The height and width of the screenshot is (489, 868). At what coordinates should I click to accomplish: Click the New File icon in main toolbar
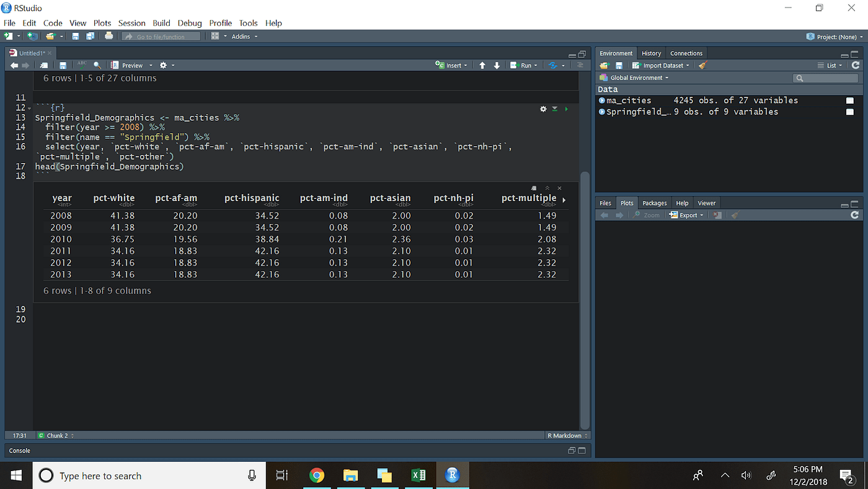tap(9, 37)
